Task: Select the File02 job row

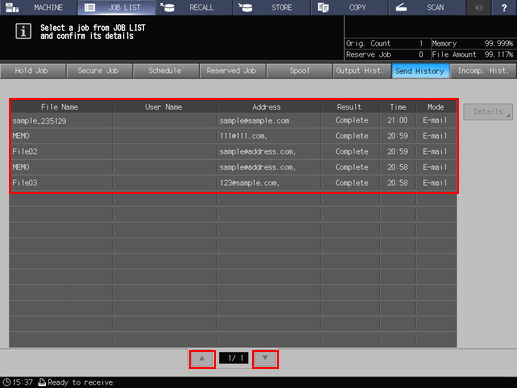Action: click(233, 152)
